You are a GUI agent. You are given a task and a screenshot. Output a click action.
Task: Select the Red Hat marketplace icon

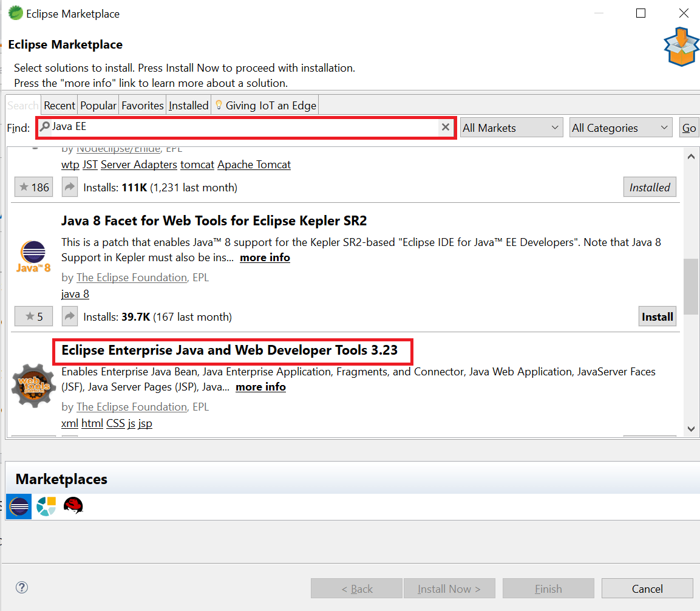click(73, 505)
